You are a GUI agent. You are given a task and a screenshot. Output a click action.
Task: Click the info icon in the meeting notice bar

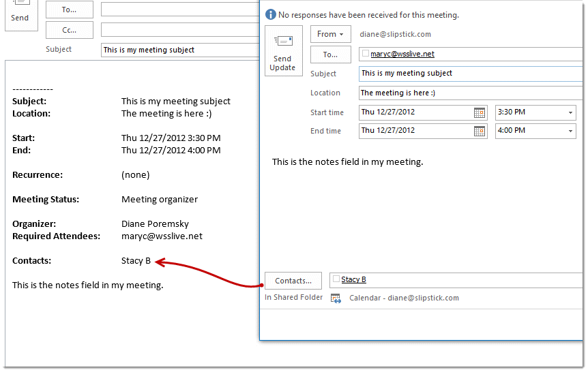pos(271,14)
